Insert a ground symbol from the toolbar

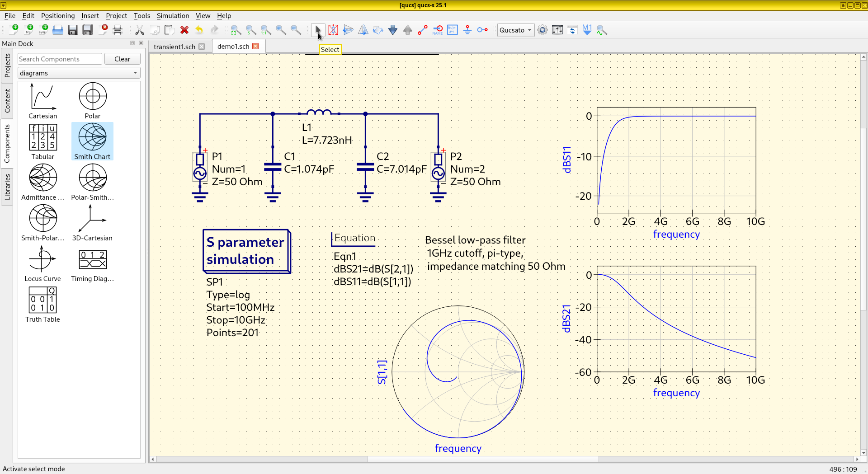click(x=467, y=30)
